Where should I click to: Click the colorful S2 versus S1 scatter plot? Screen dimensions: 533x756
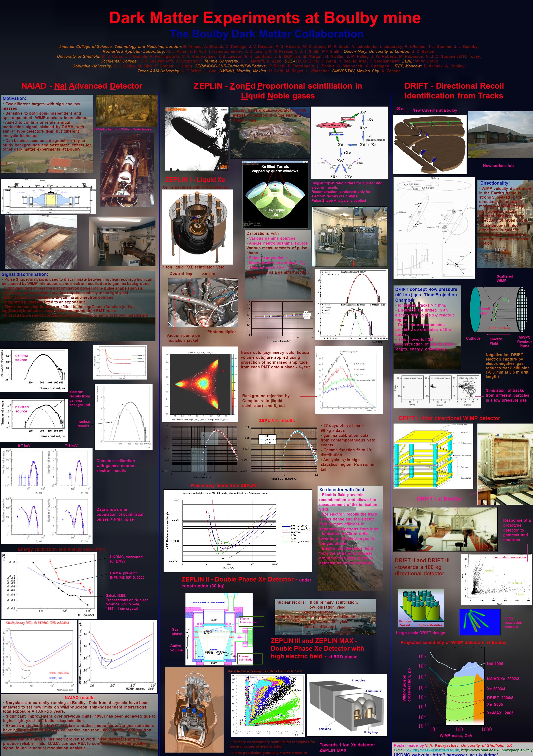[x=268, y=705]
